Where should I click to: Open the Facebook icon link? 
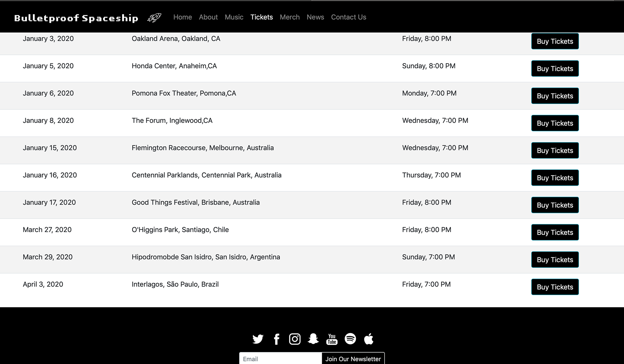coord(277,339)
